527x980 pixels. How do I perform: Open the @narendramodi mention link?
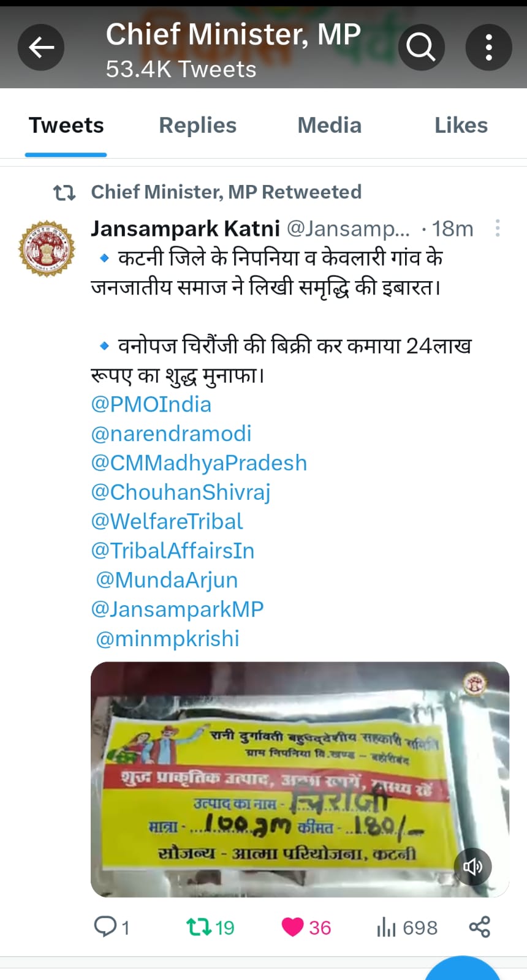171,434
